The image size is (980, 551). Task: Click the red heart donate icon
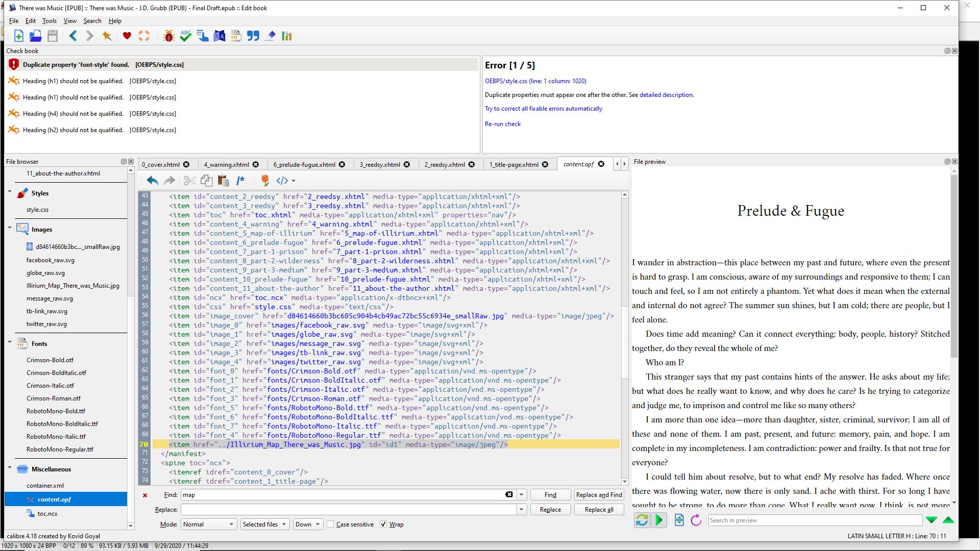coord(127,36)
